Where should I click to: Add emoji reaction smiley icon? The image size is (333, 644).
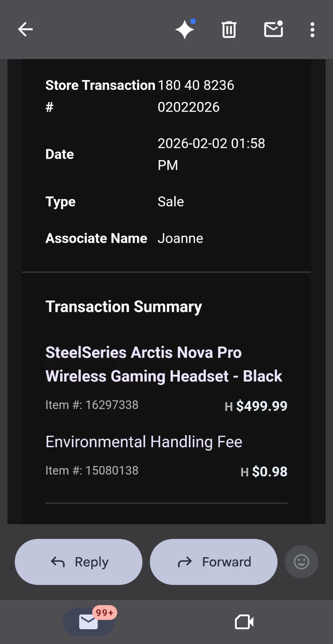point(301,562)
